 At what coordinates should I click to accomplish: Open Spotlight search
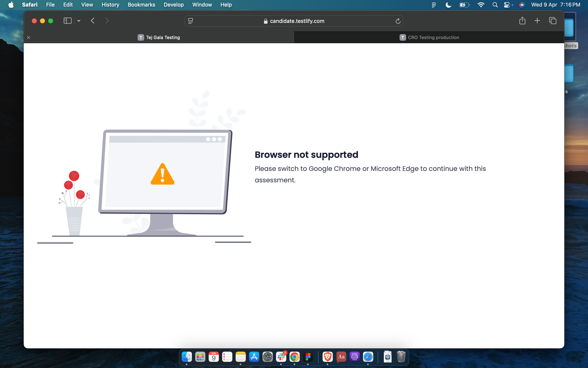pyautogui.click(x=495, y=5)
